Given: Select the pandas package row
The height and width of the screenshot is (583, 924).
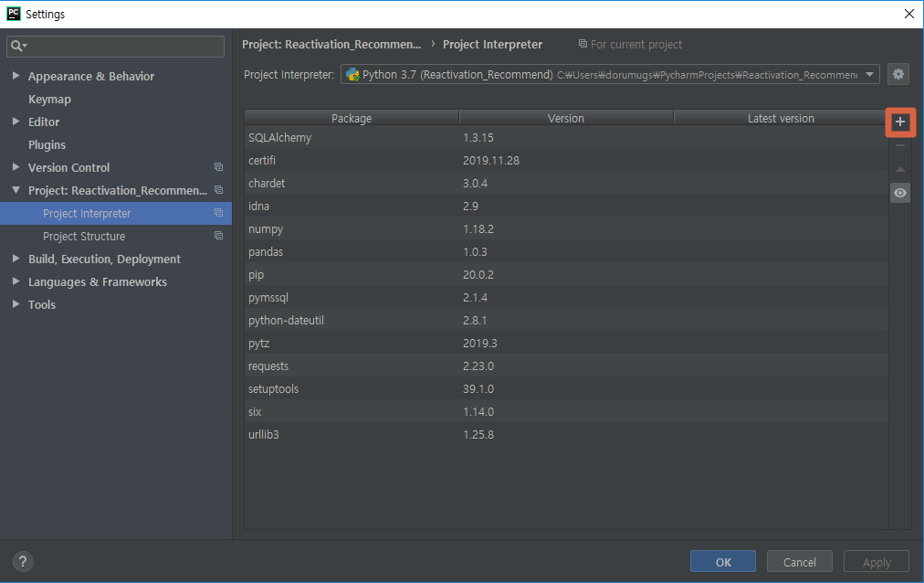Looking at the screenshot, I should click(x=566, y=251).
